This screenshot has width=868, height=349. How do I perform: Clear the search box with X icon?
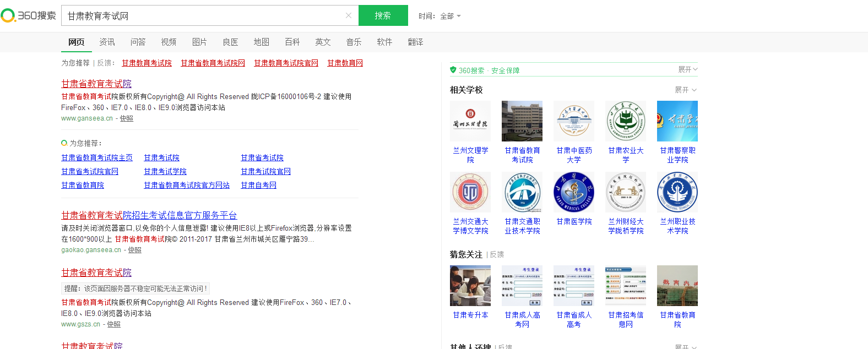[349, 15]
